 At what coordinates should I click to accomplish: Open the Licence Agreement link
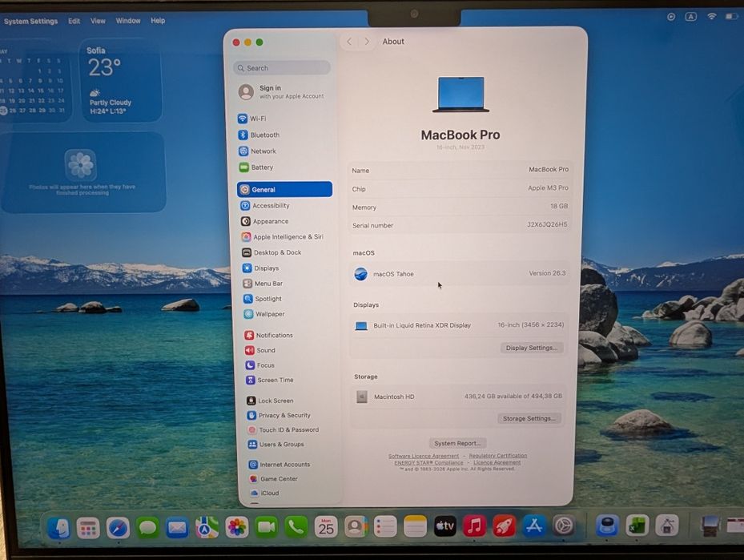pyautogui.click(x=497, y=462)
